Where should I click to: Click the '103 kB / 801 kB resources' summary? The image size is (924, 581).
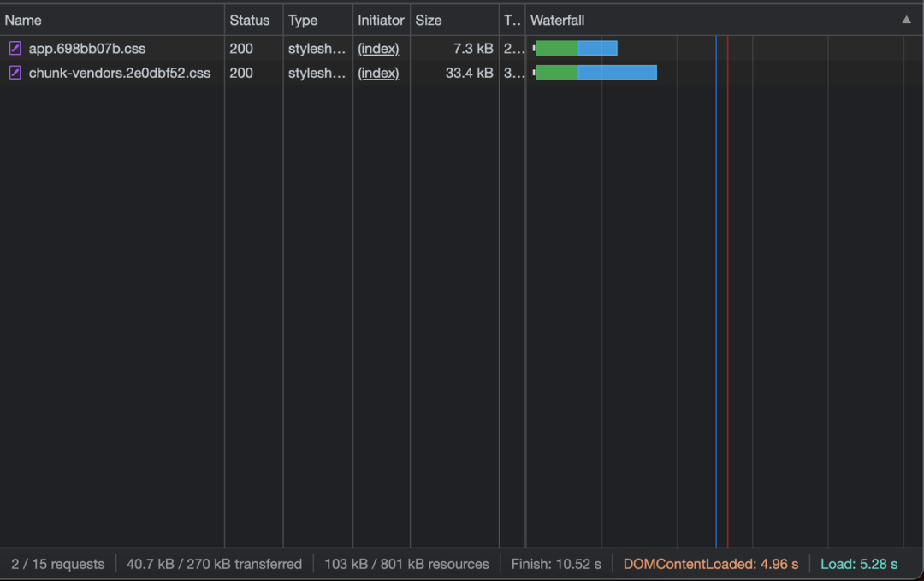406,564
